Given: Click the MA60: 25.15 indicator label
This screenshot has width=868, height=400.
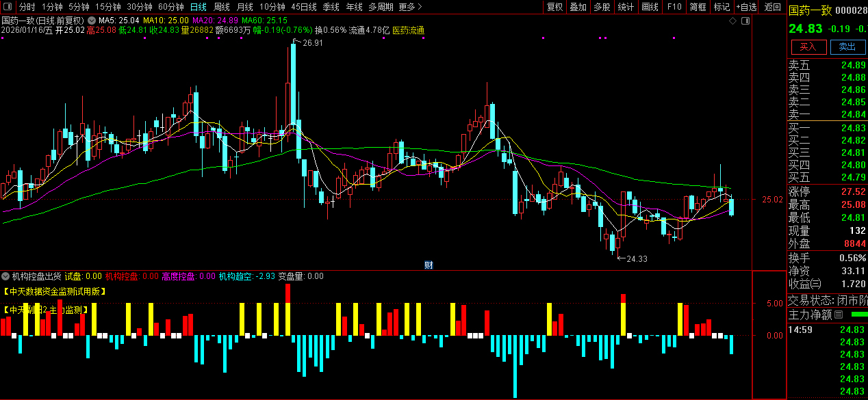Looking at the screenshot, I should click(265, 21).
